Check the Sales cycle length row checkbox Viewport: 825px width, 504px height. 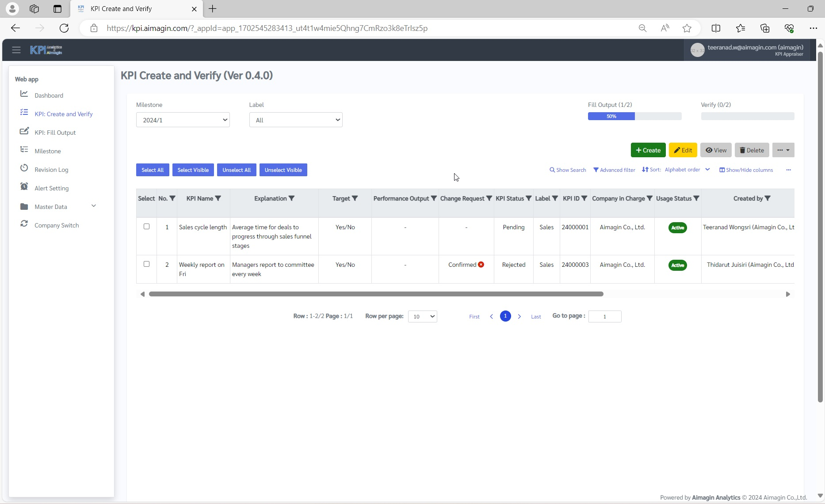click(146, 227)
